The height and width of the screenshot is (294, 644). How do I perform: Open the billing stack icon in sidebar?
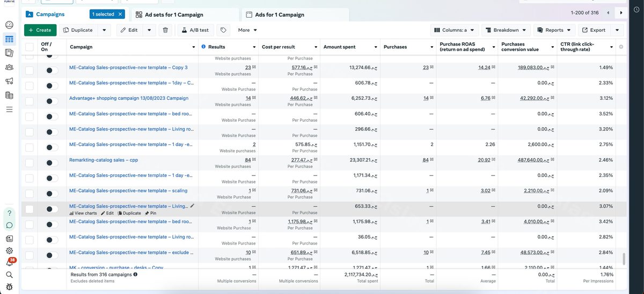pos(9,95)
